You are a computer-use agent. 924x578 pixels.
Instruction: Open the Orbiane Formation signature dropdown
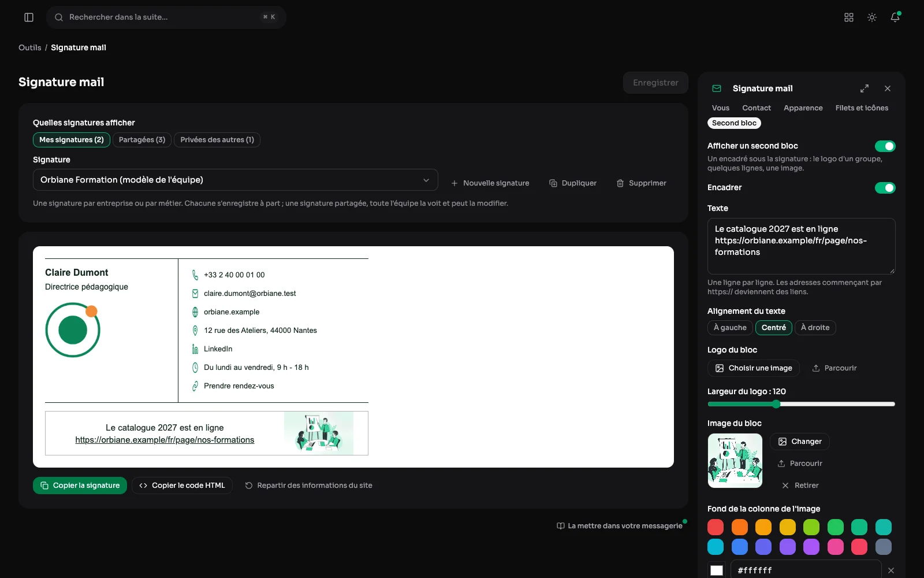235,180
